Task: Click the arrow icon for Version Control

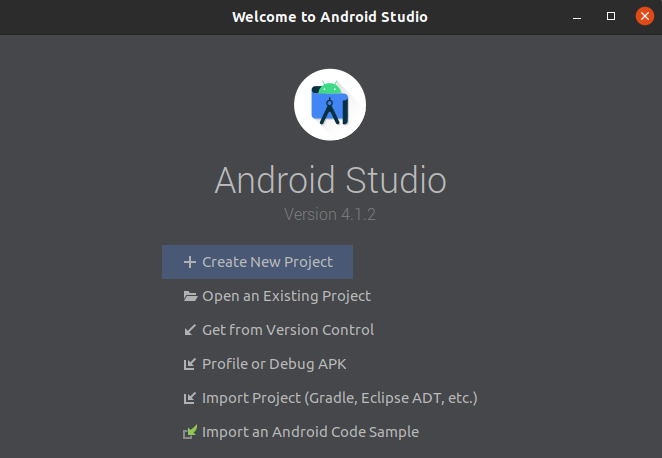Action: click(x=190, y=330)
